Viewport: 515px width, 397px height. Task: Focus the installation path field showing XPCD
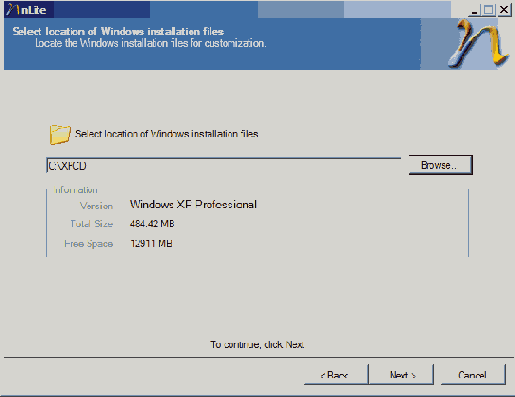click(223, 166)
